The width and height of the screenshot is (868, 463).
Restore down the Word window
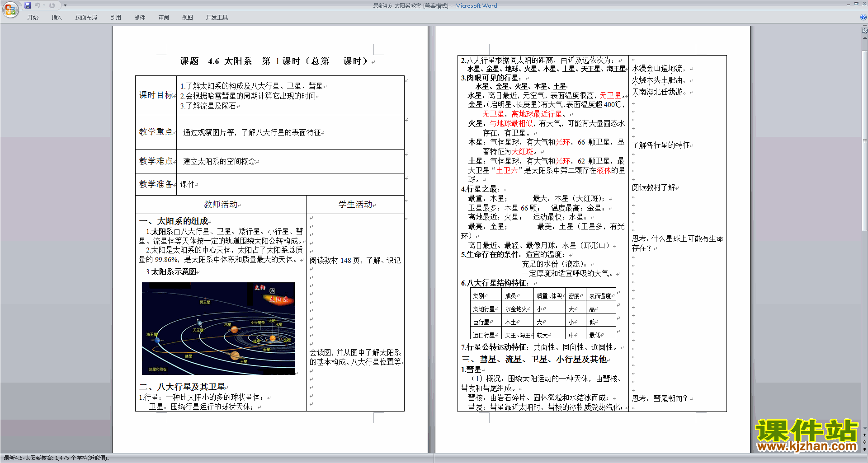pos(856,4)
